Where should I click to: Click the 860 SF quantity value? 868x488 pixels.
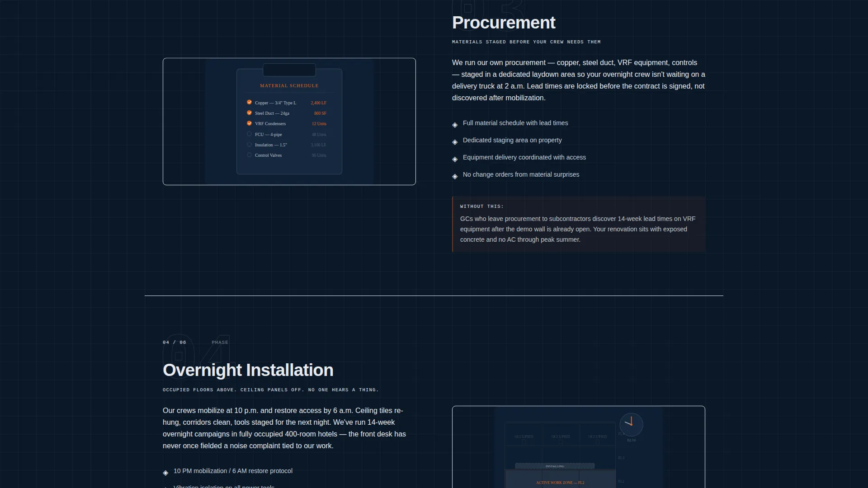coord(320,113)
